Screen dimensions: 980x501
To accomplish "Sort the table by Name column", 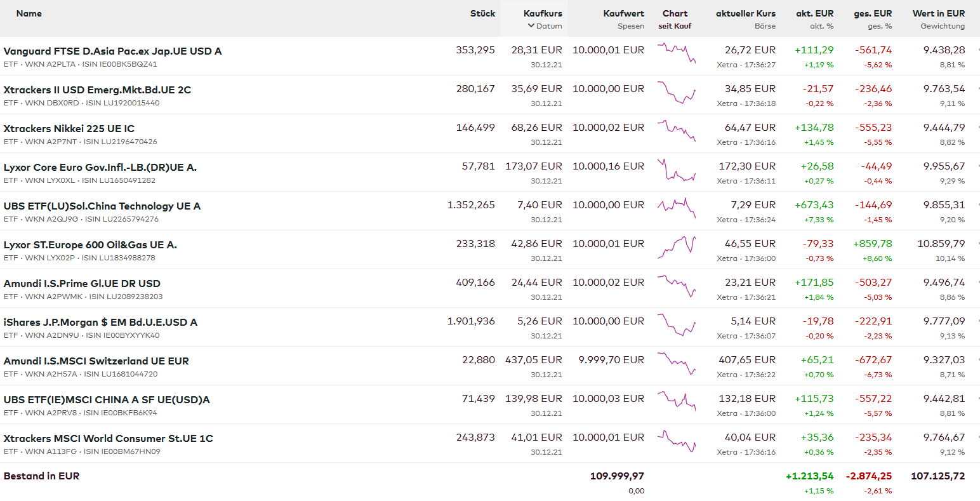I will (x=29, y=13).
